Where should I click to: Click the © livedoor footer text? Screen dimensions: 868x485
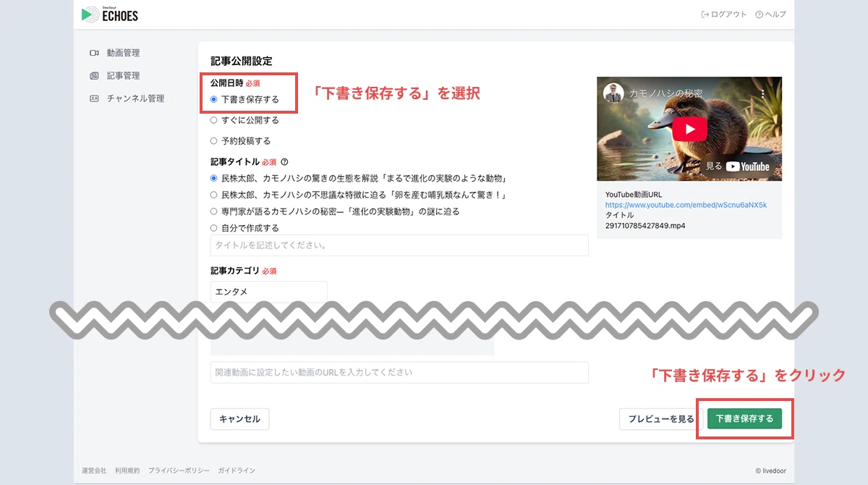pos(770,471)
